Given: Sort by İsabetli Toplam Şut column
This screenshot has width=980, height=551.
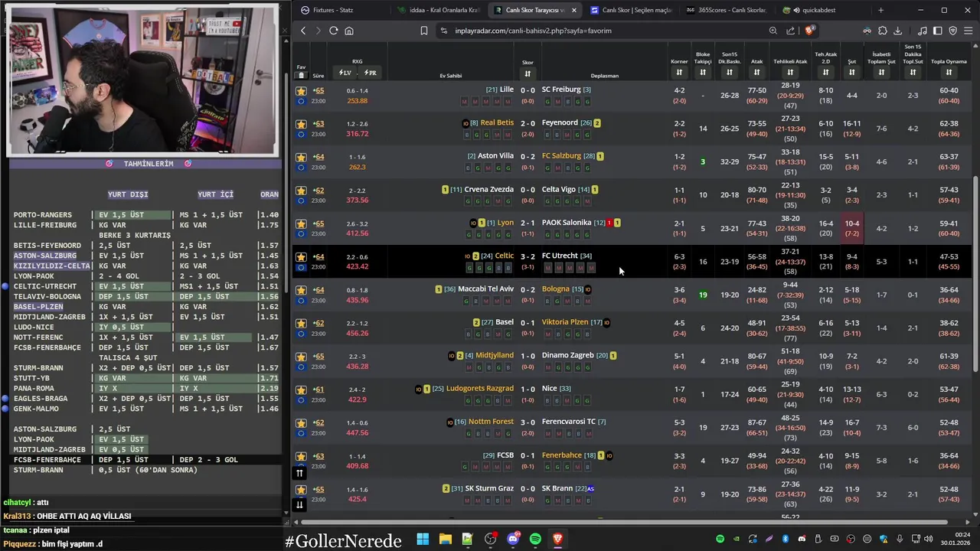Looking at the screenshot, I should 881,73.
